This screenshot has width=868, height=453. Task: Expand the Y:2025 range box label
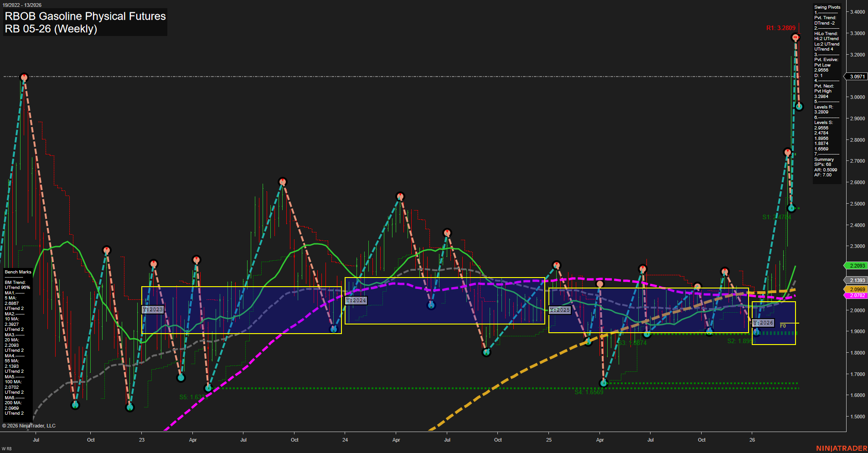coord(560,310)
